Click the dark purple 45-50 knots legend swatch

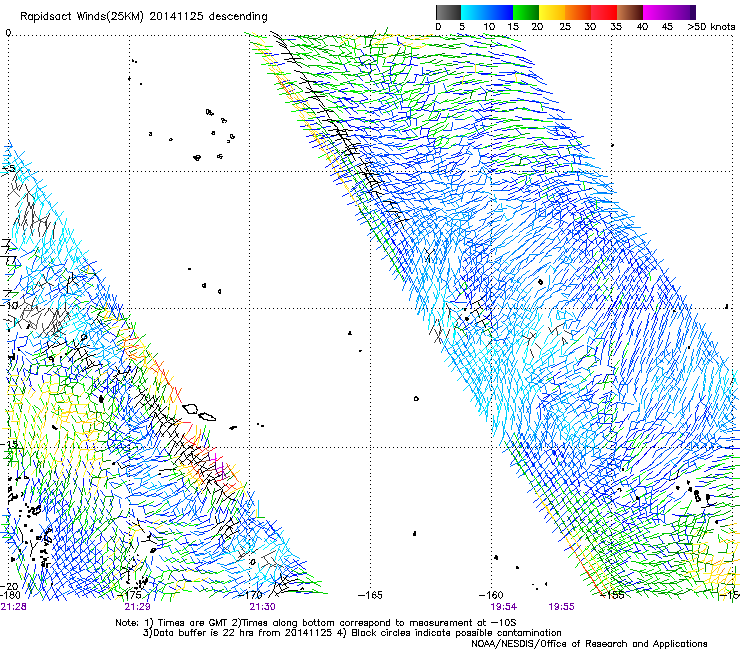682,12
